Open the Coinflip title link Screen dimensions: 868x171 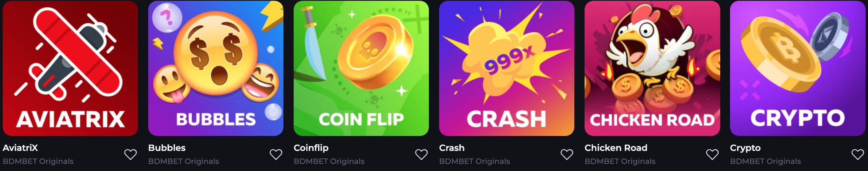point(311,148)
